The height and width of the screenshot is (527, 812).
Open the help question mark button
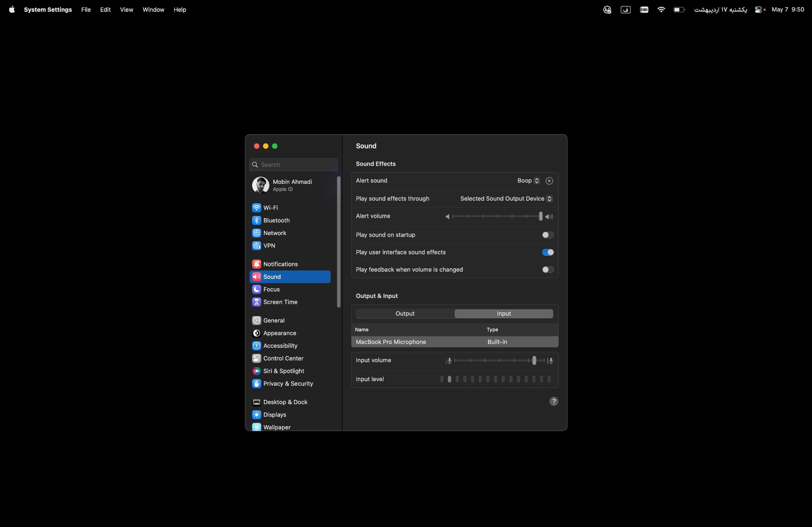554,401
